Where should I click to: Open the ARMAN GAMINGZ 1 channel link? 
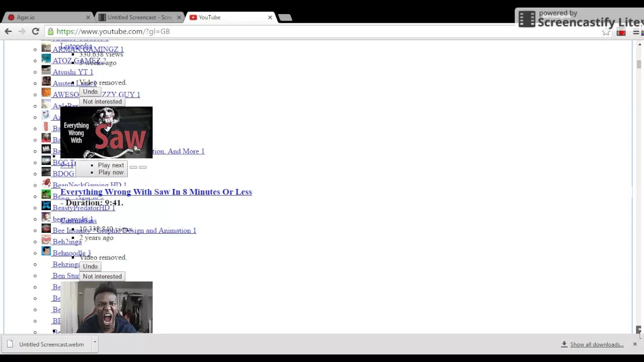88,49
